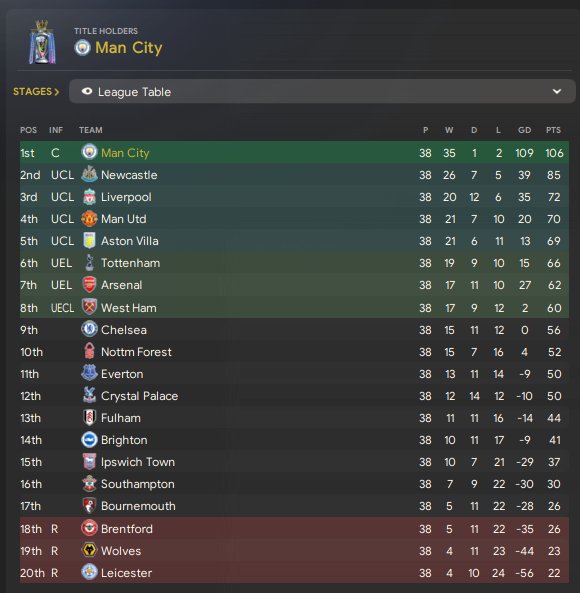
Task: Select the Aston Villa team name
Action: [x=130, y=241]
